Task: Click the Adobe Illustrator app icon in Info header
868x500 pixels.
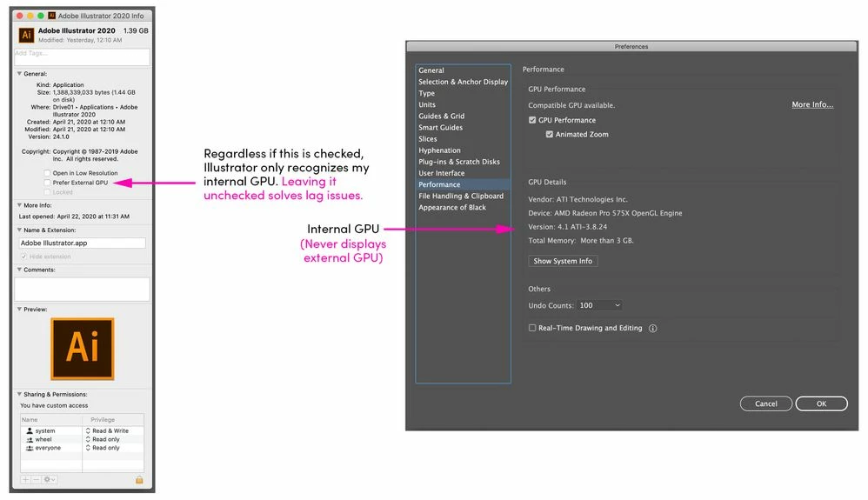Action: coord(26,35)
